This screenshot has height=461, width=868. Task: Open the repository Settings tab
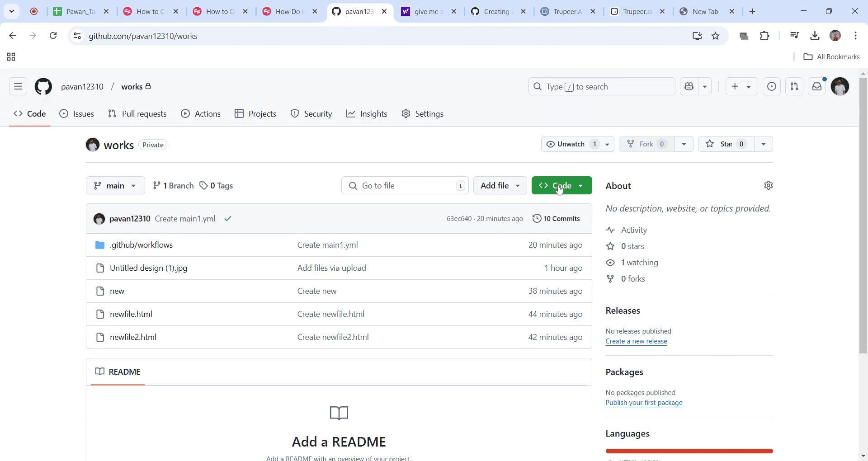coord(423,114)
